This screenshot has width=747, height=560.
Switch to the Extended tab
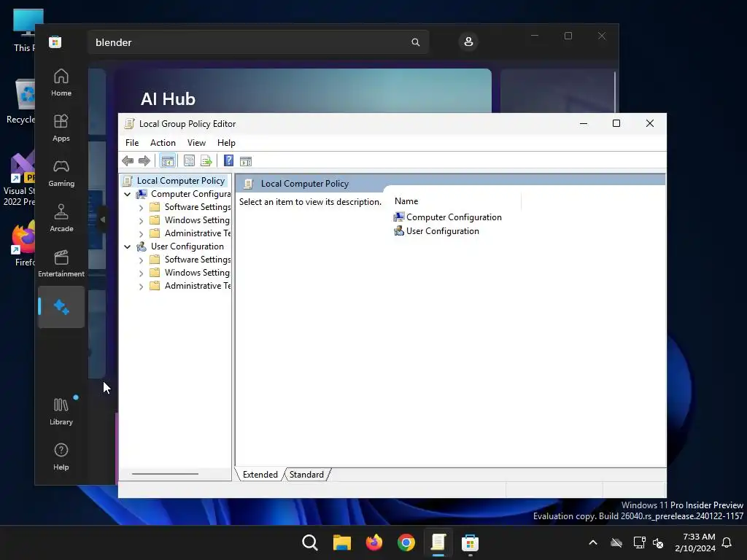tap(260, 475)
